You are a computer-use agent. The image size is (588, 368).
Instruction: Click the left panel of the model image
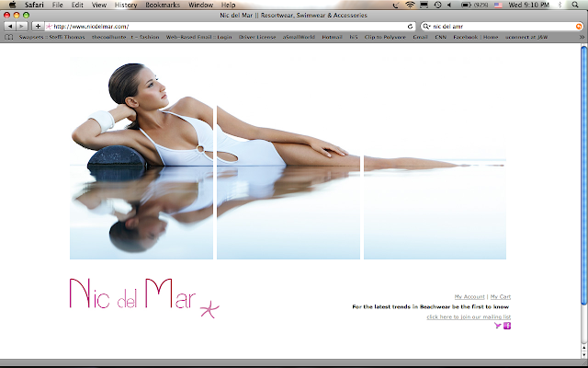coord(141,158)
